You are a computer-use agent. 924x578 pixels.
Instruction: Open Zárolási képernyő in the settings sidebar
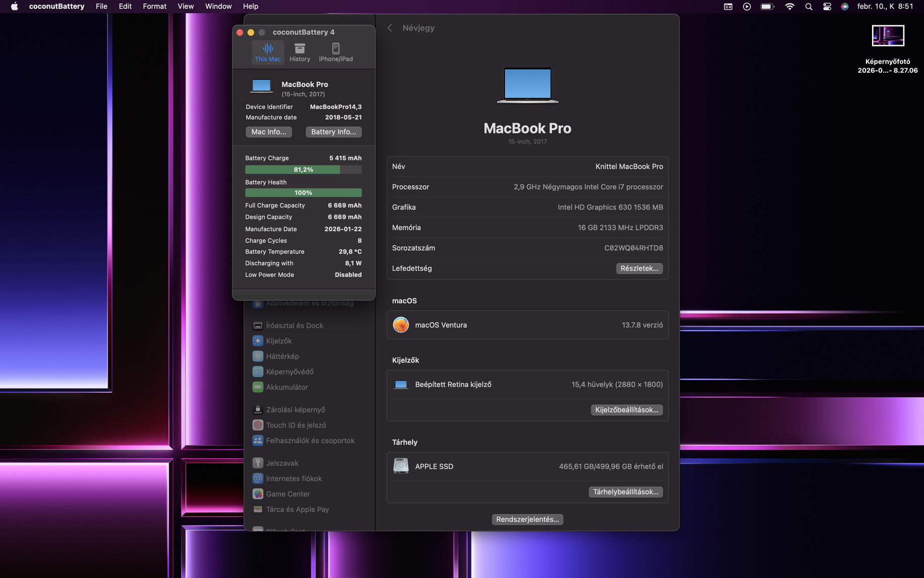coord(289,410)
